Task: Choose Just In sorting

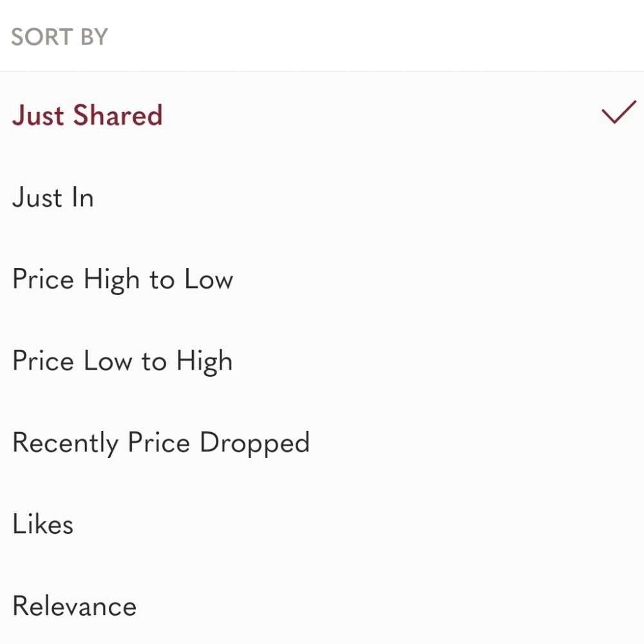Action: click(322, 197)
